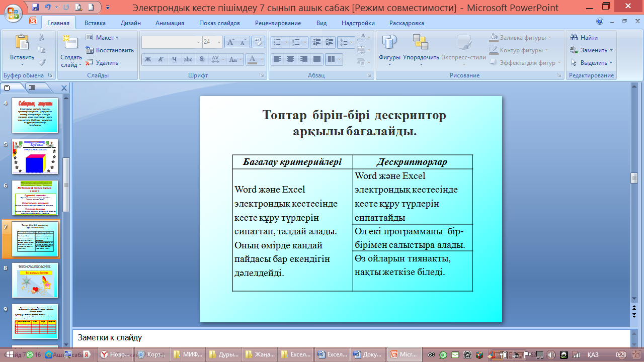The image size is (644, 362).
Task: Click the Cut scissors icon
Action: click(42, 38)
